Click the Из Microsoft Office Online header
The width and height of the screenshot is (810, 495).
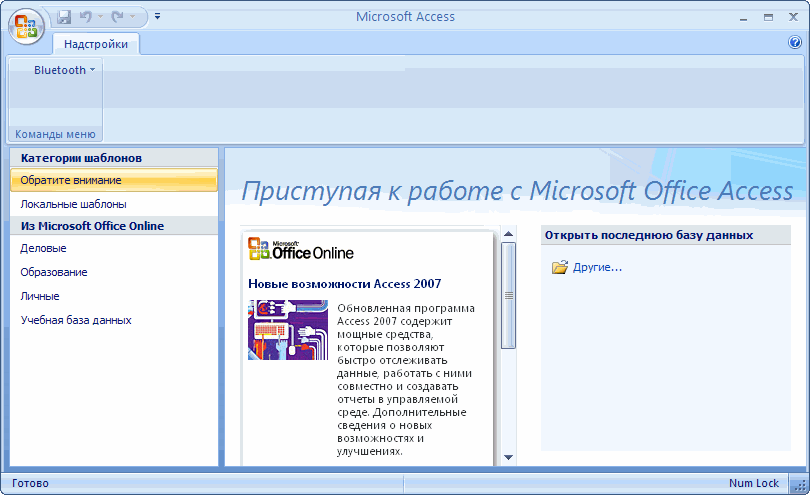pos(114,226)
